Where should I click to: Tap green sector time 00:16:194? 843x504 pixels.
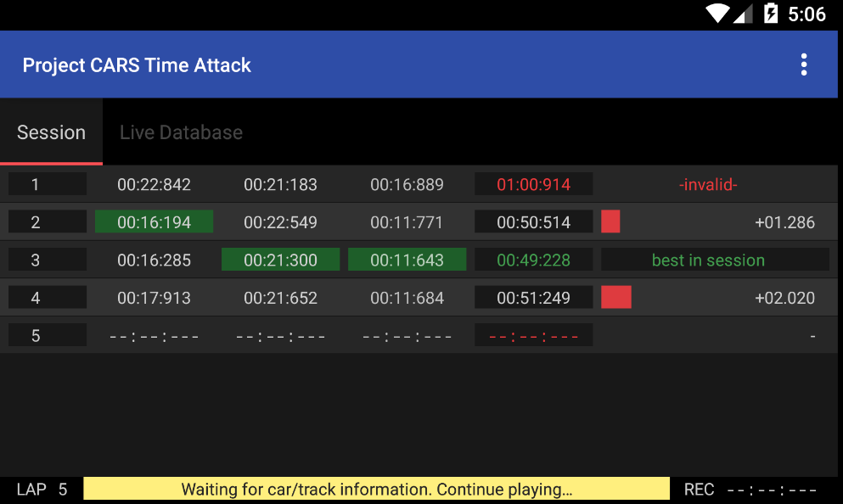point(154,221)
